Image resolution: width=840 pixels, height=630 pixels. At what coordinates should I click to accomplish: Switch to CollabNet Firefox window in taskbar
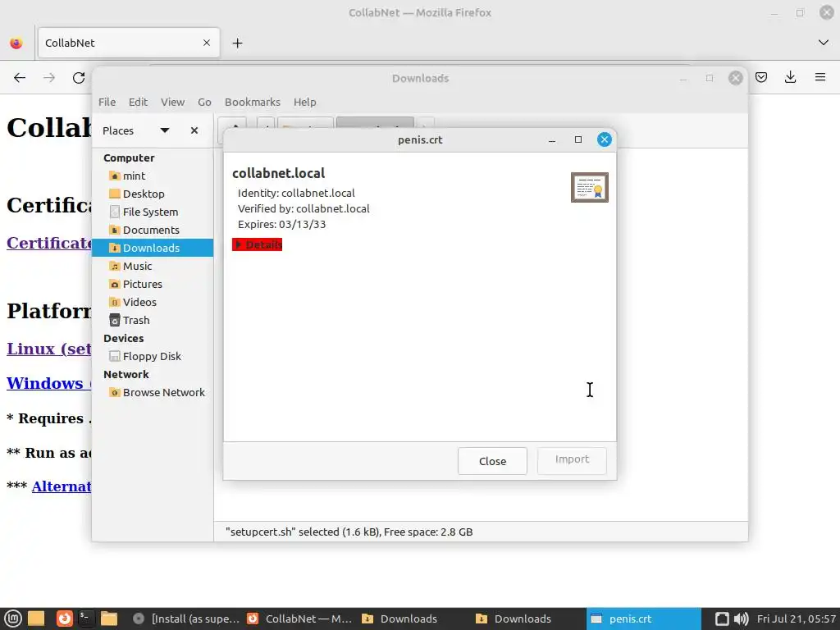299,619
